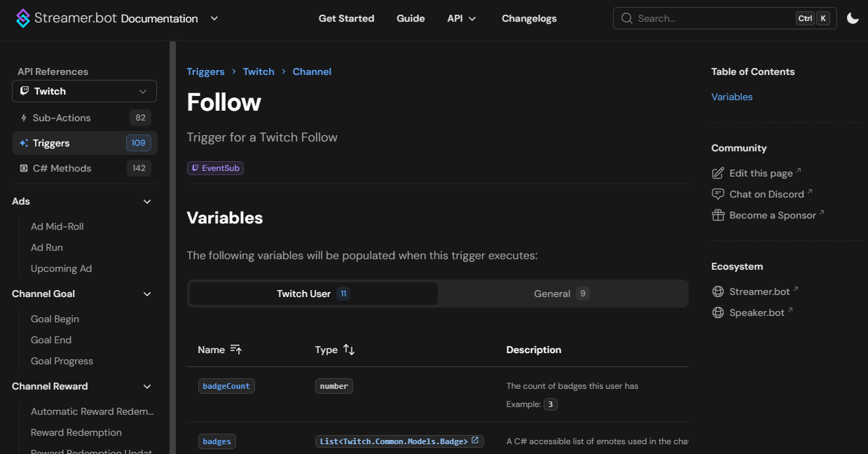Collapse the Ads section
The width and height of the screenshot is (868, 454).
click(147, 202)
